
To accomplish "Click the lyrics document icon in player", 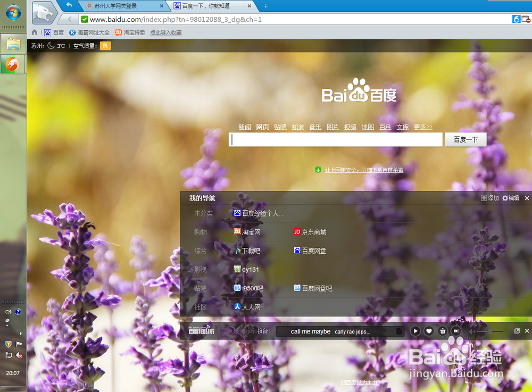I will click(400, 331).
